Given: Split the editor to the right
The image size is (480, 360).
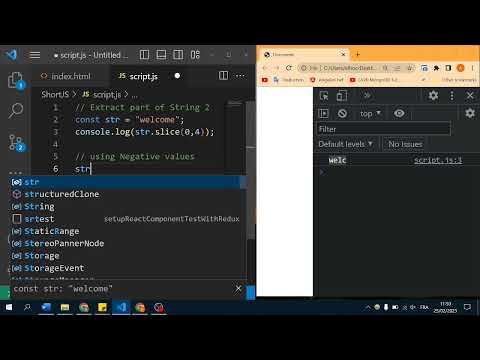Looking at the screenshot, I should tap(223, 76).
